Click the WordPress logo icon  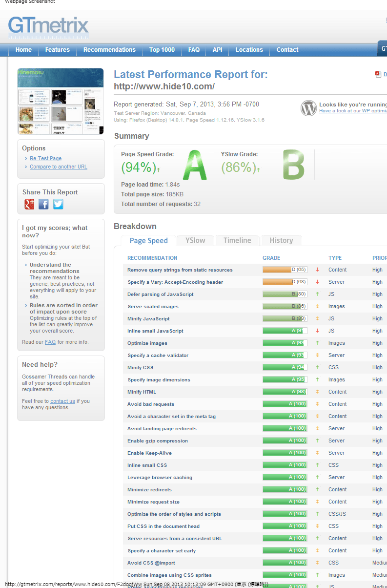308,108
